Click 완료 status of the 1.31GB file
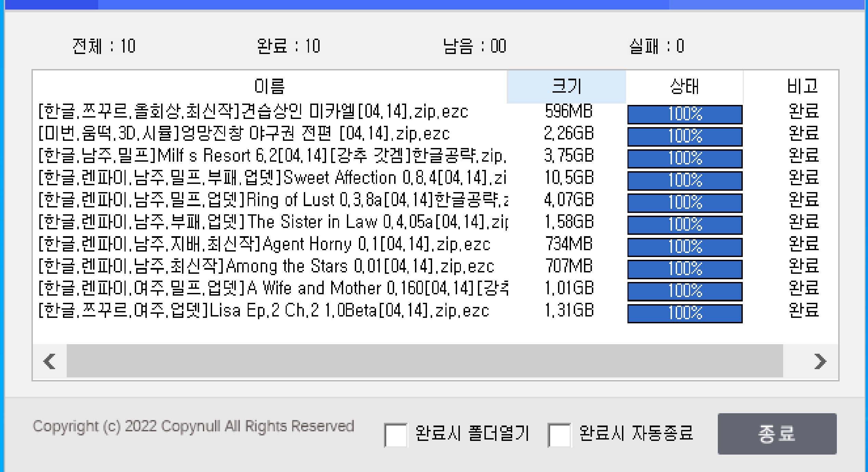The width and height of the screenshot is (868, 472). pos(803,311)
